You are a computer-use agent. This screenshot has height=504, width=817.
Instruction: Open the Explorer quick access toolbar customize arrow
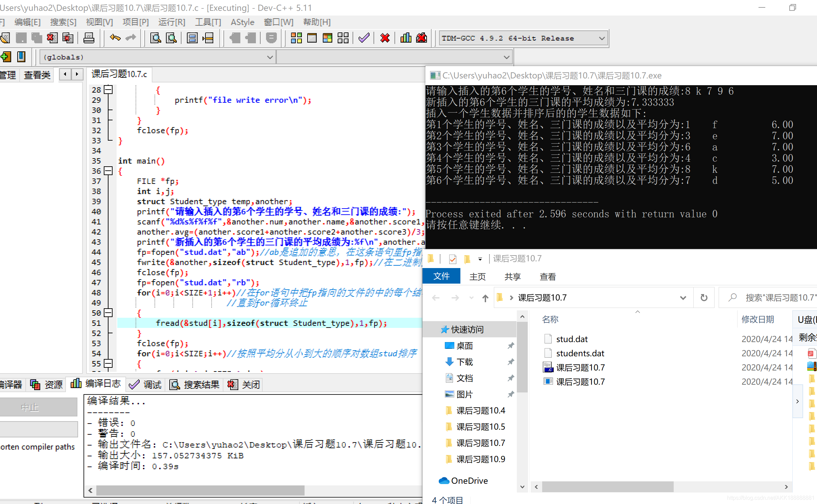click(480, 259)
